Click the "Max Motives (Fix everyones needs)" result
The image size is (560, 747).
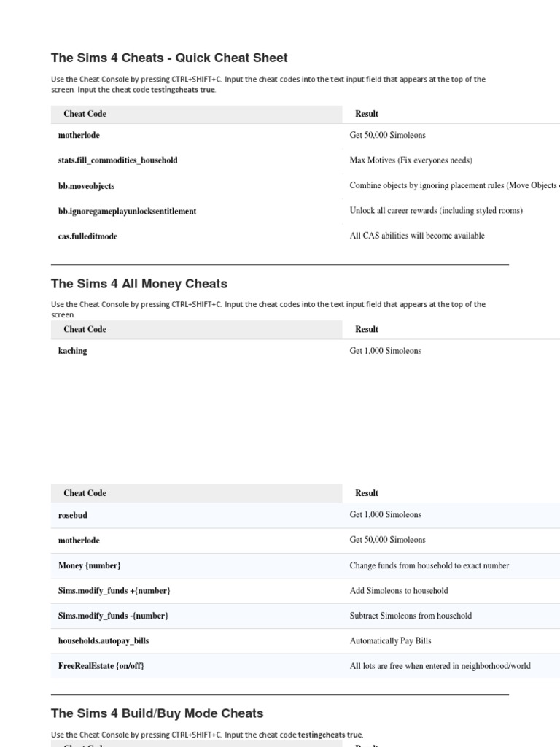(x=411, y=160)
